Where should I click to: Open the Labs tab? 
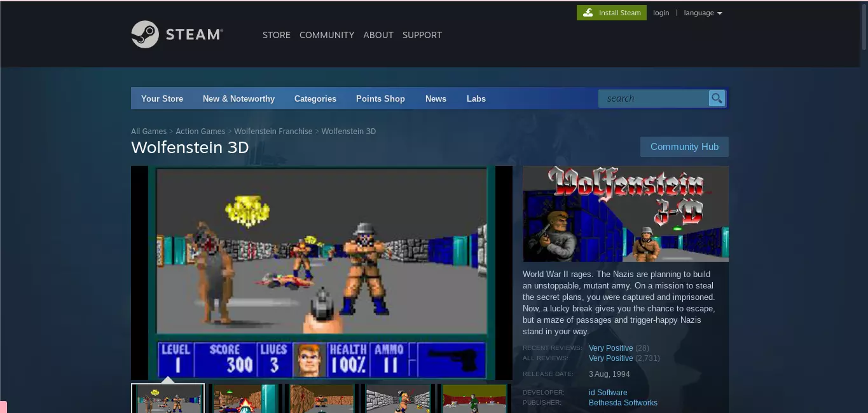coord(476,98)
